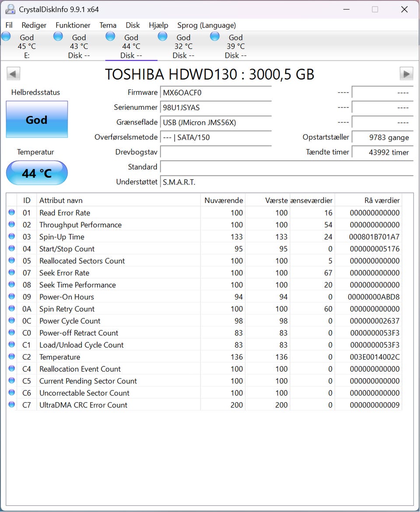Go to the previous disk using left arrow
This screenshot has height=512, width=420.
[14, 74]
